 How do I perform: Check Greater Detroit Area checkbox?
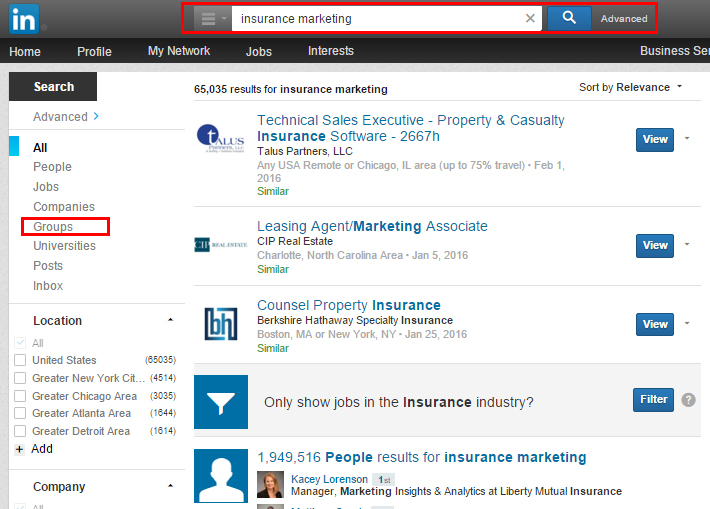(x=20, y=431)
